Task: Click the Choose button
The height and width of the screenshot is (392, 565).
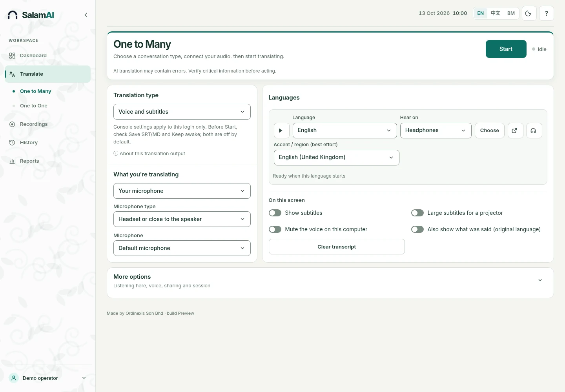Action: click(x=489, y=131)
